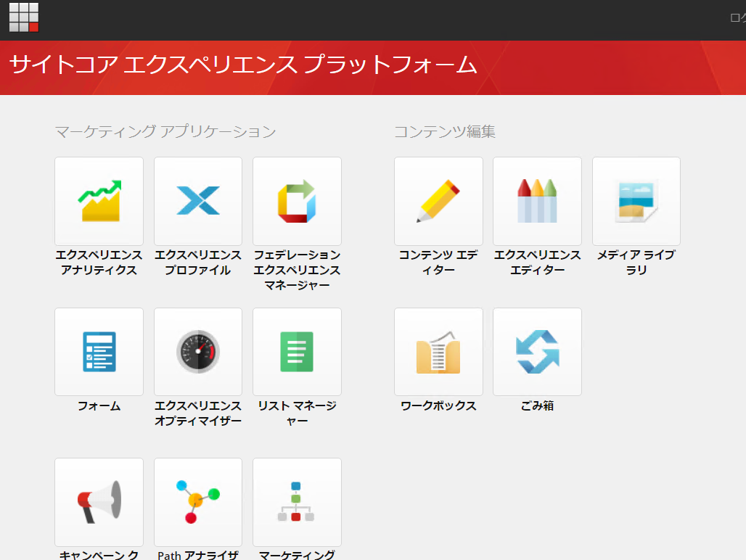The width and height of the screenshot is (746, 560).
Task: Click マーケティング アプリケーション section heading
Action: [x=165, y=132]
